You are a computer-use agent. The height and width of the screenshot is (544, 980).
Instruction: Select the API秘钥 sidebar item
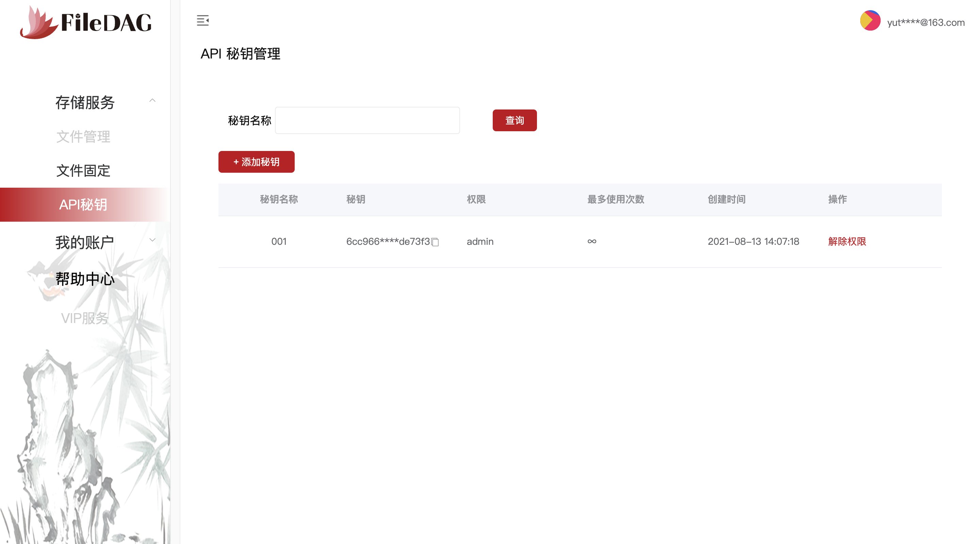point(83,205)
